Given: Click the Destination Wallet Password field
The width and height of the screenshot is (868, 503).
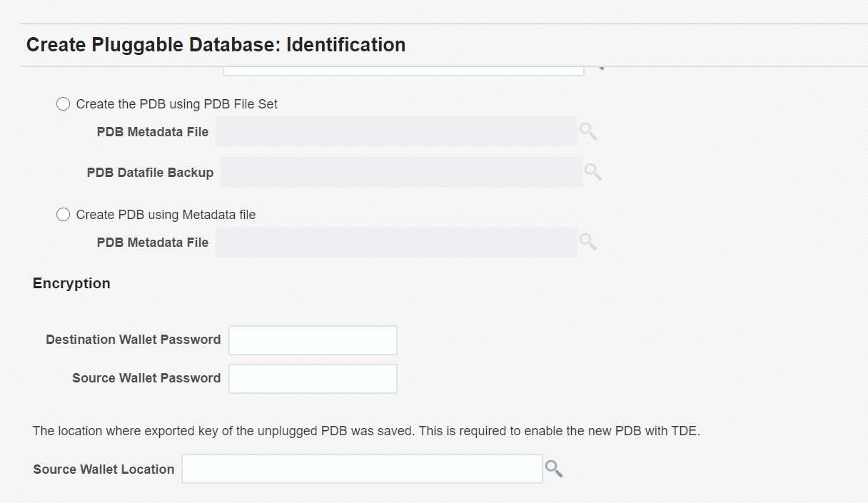Looking at the screenshot, I should click(313, 340).
